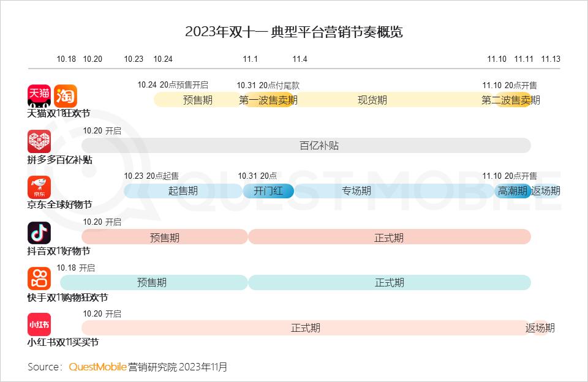
Task: Click the 抖音双11好物节 label
Action: [59, 251]
